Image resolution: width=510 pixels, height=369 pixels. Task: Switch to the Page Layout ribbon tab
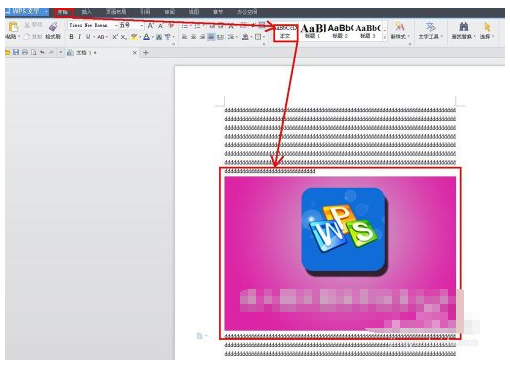click(x=116, y=12)
